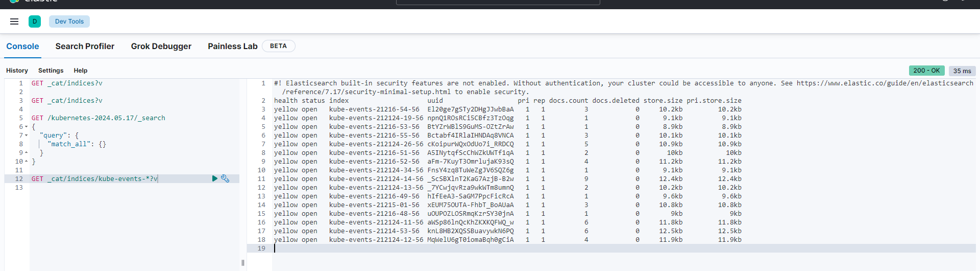980x271 pixels.
Task: Click the BETA badge
Action: pyautogui.click(x=278, y=46)
